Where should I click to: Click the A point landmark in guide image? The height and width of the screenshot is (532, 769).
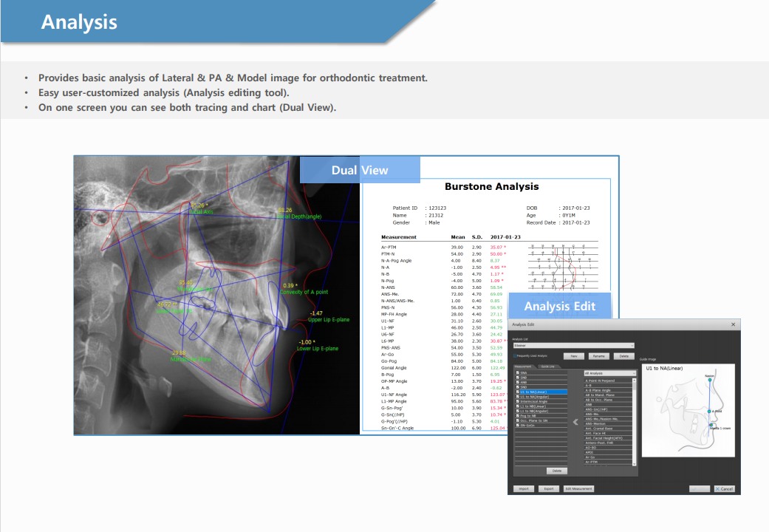pos(709,412)
